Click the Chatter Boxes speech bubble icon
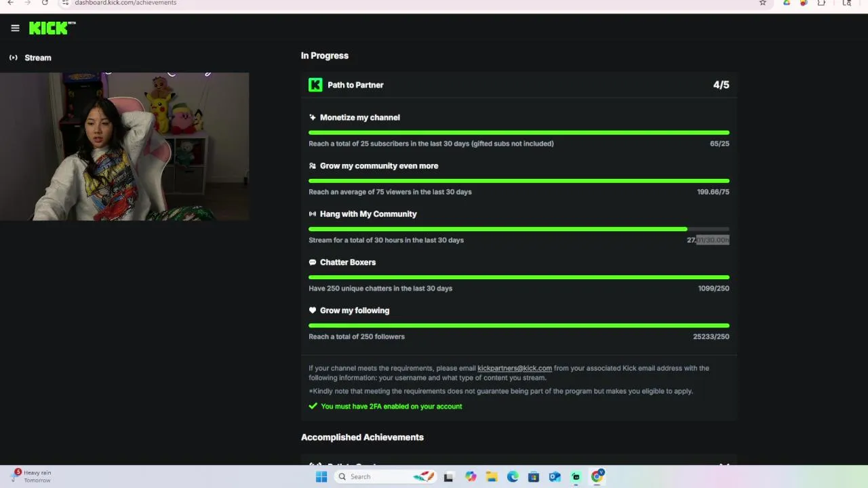This screenshot has height=488, width=868. 313,262
